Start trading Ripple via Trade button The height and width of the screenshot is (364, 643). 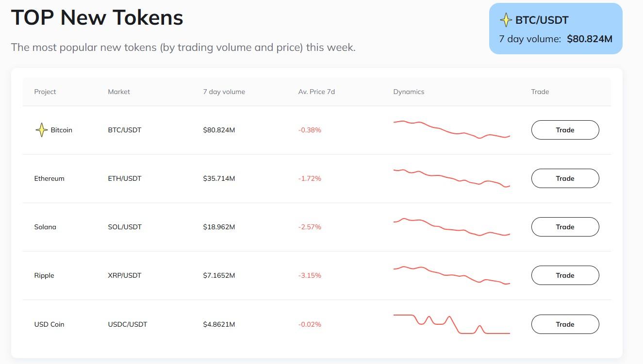(565, 275)
